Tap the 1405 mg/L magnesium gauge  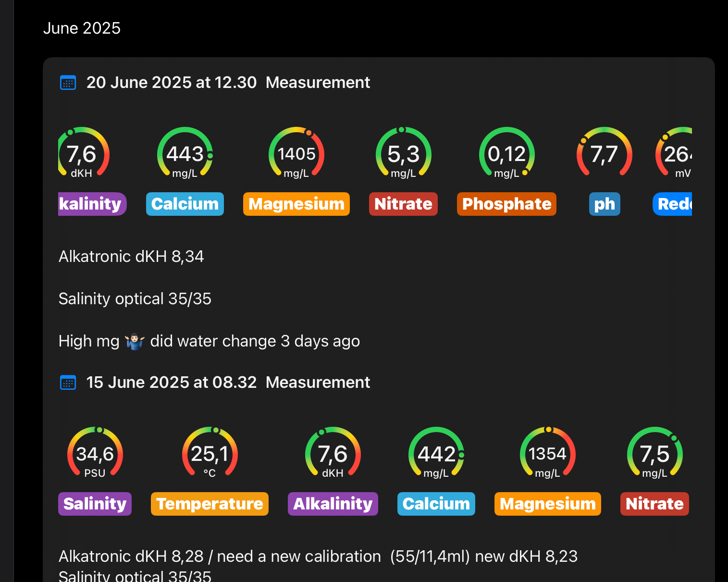coord(296,154)
